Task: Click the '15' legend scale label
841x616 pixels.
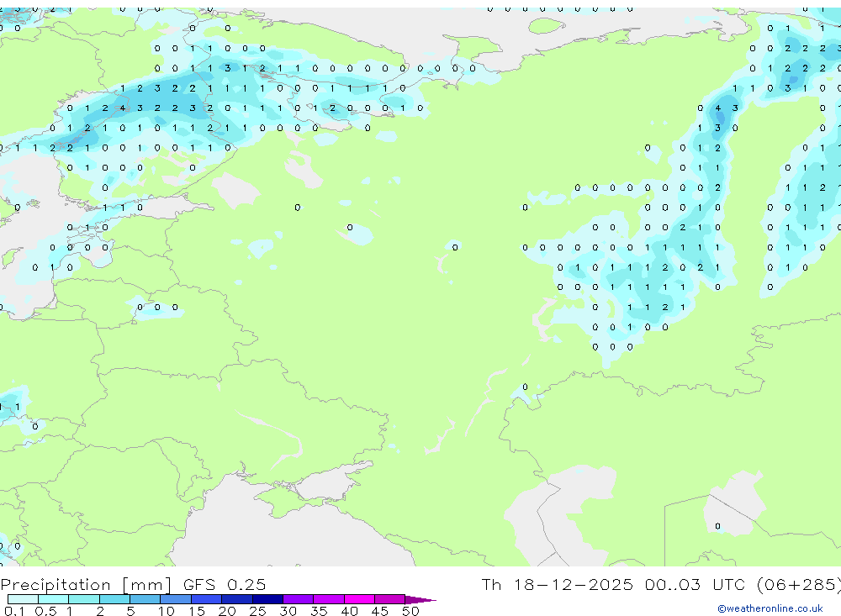Action: pyautogui.click(x=196, y=611)
